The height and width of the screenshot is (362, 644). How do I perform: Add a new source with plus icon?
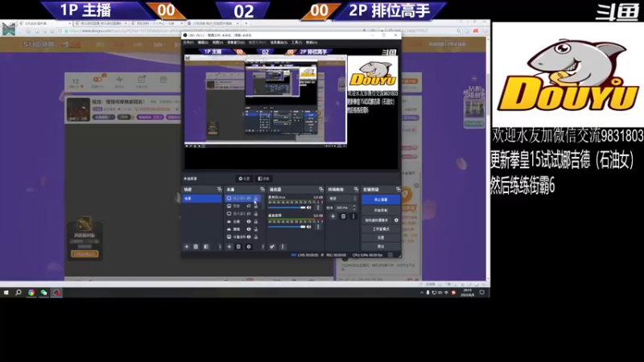coord(229,247)
